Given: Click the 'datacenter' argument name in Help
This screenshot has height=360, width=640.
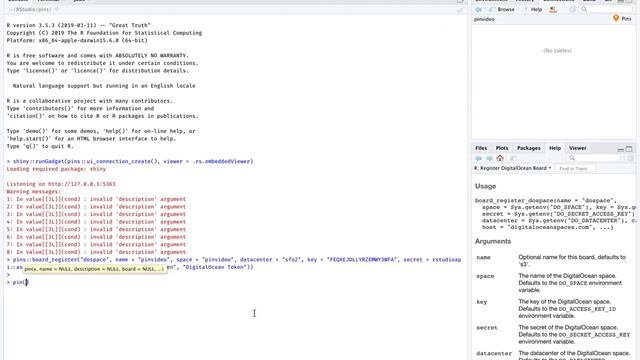Looking at the screenshot, I should point(493,353).
